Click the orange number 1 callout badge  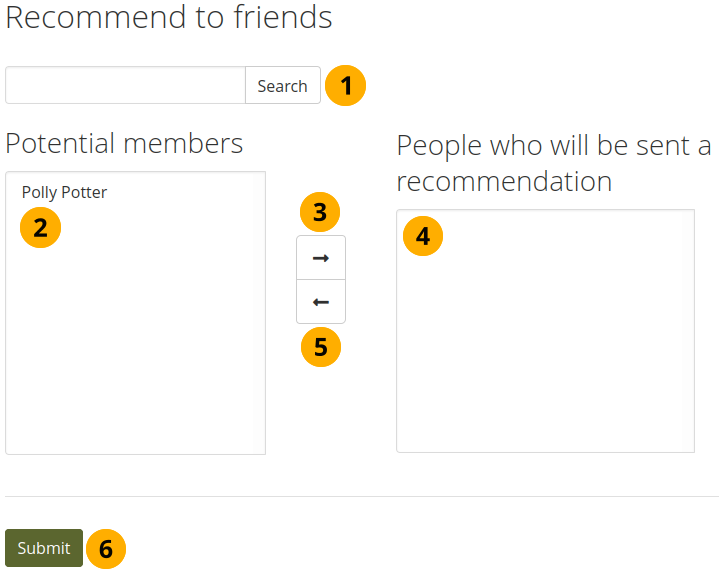[x=346, y=86]
